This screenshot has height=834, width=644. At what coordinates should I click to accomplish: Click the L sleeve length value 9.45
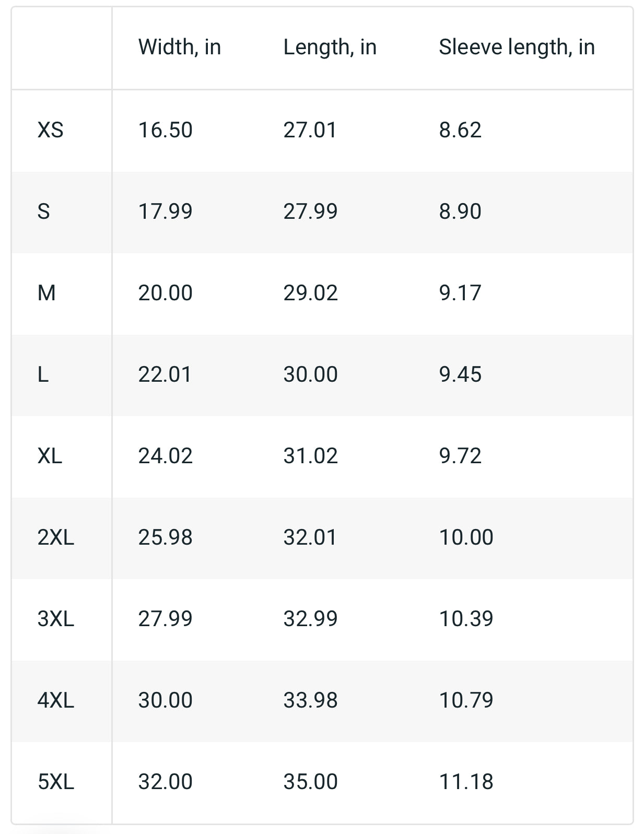[x=460, y=374]
